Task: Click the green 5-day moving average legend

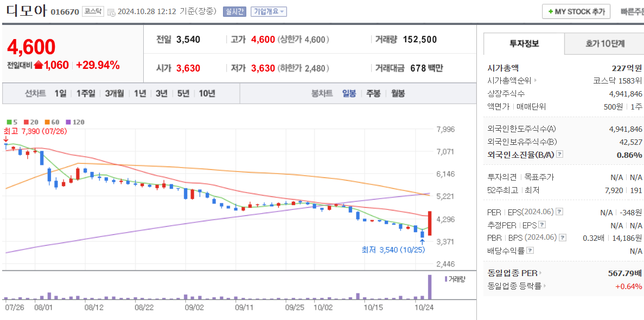Action: click(x=12, y=122)
